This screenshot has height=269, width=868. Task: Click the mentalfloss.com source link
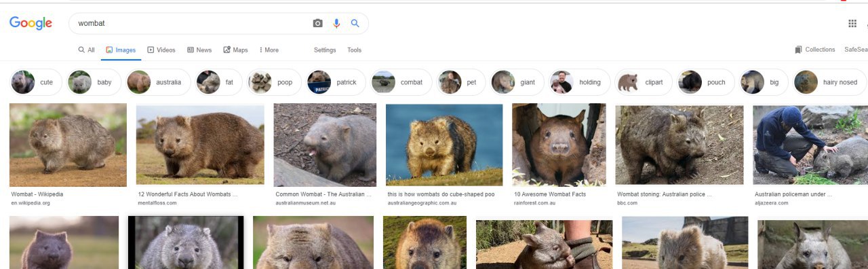click(157, 203)
